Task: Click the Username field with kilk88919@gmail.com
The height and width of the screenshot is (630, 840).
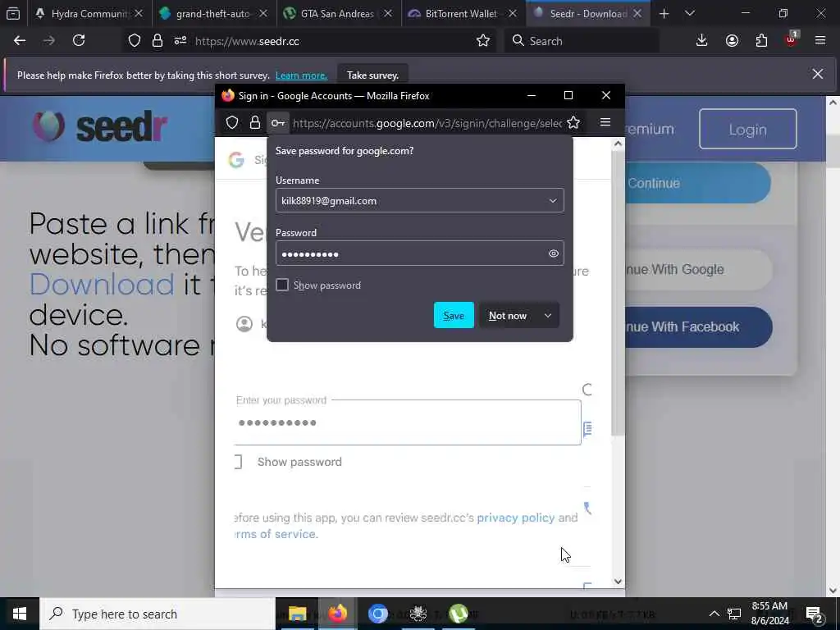Action: (x=419, y=200)
